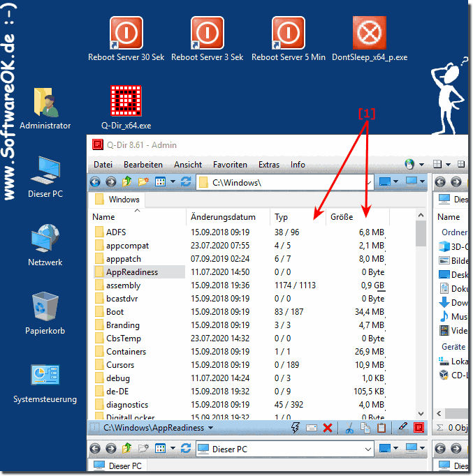
Task: Sort by the Name column header
Action: click(138, 217)
